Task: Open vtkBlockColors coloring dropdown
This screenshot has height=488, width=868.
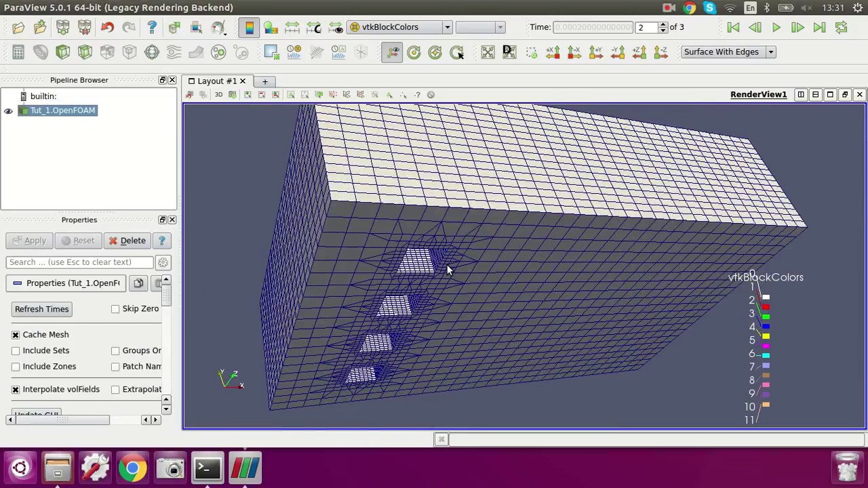Action: tap(399, 27)
